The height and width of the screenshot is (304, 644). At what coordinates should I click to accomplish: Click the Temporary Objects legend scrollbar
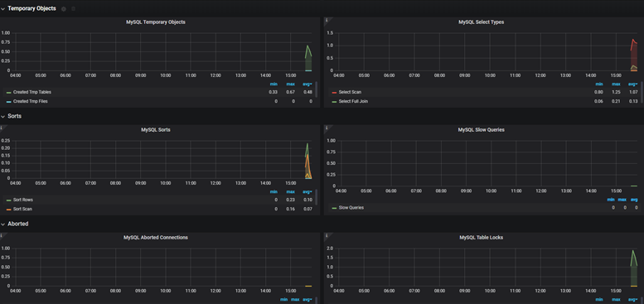point(316,89)
